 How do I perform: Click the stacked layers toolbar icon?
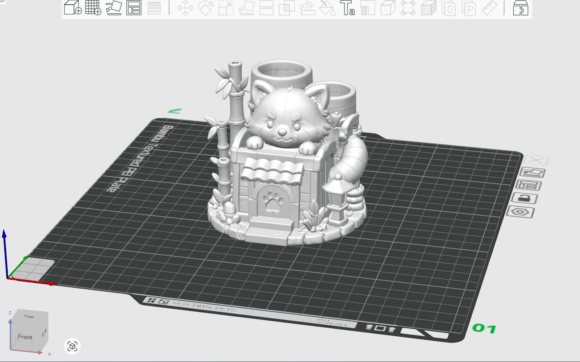pyautogui.click(x=428, y=7)
